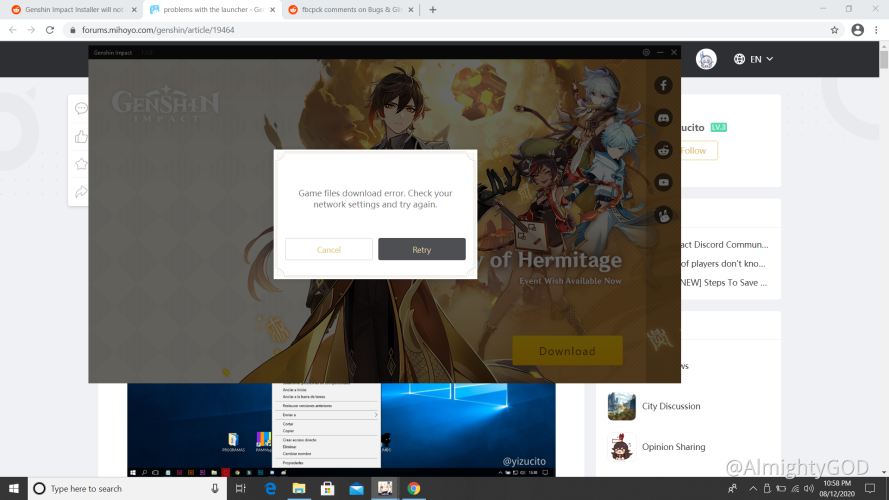Viewport: 889px width, 500px height.
Task: Click the share arrow icon
Action: [81, 192]
